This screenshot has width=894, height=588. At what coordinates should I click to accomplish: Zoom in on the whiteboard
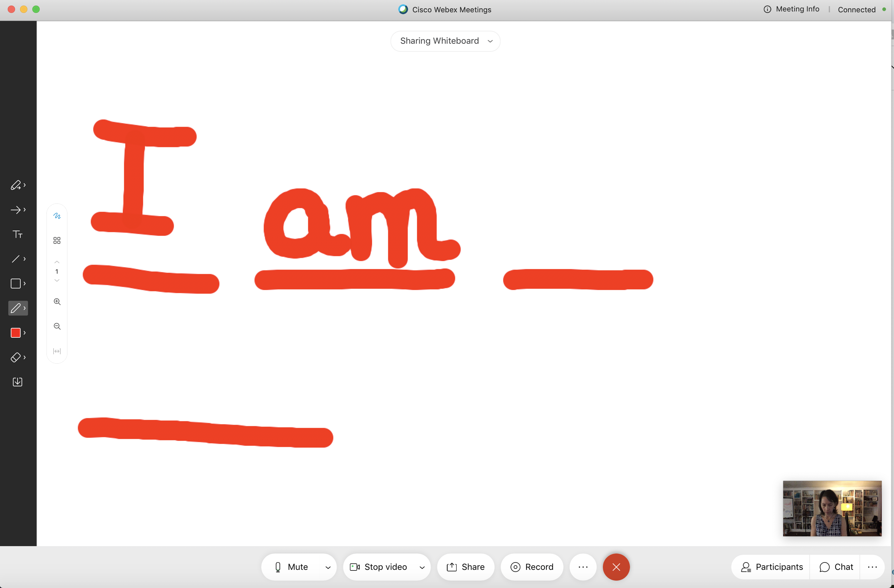(57, 302)
